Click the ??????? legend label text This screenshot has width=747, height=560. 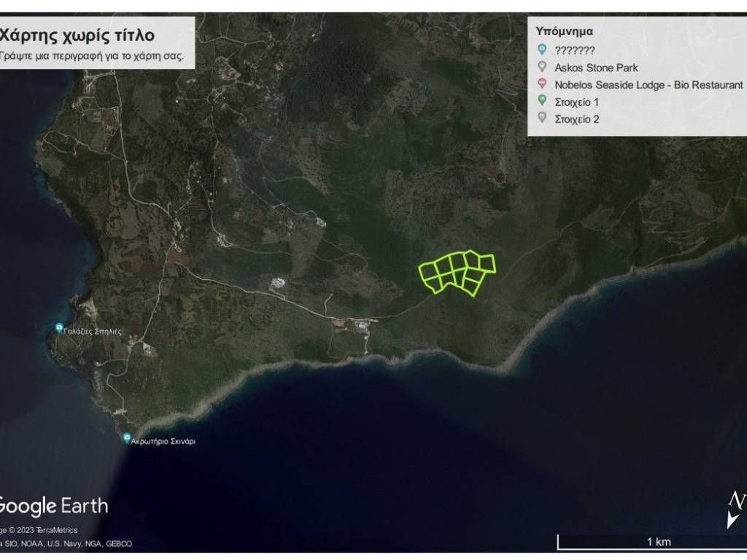click(574, 50)
